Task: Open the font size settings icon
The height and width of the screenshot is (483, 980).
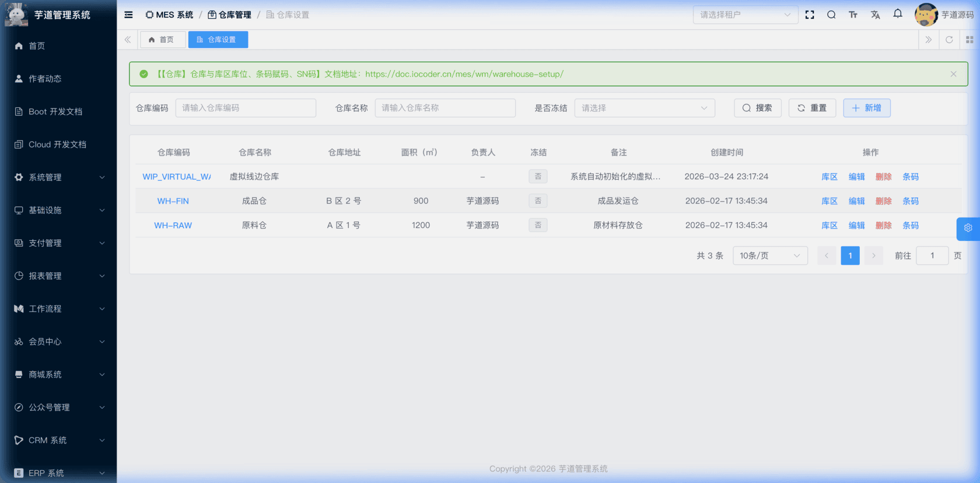Action: 853,15
